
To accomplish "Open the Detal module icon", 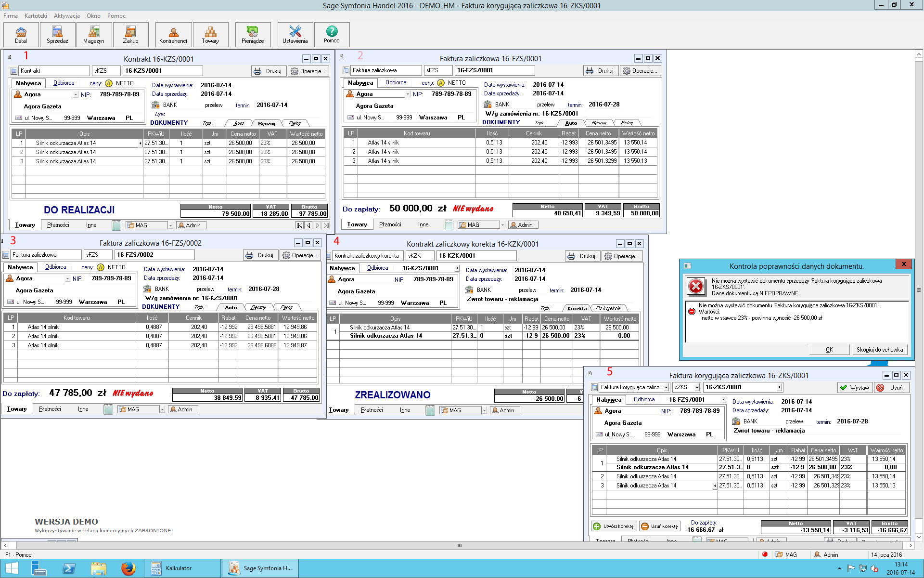I will pos(21,34).
